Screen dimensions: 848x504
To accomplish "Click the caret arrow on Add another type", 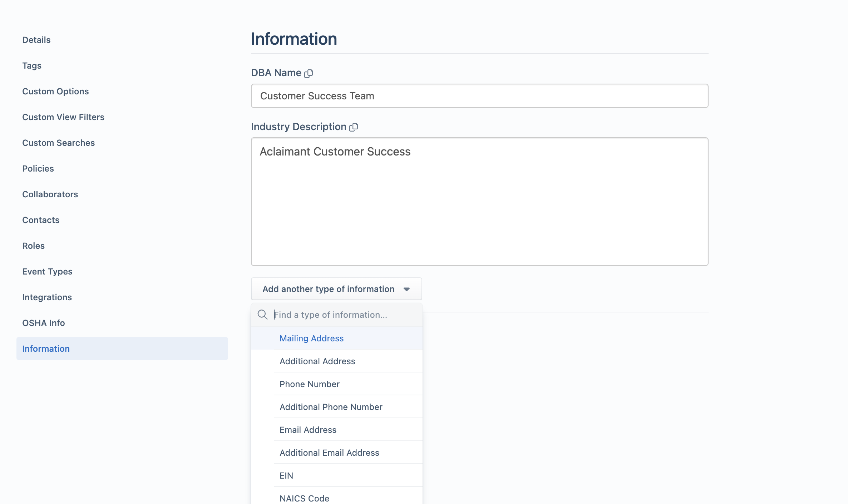I will (x=406, y=289).
